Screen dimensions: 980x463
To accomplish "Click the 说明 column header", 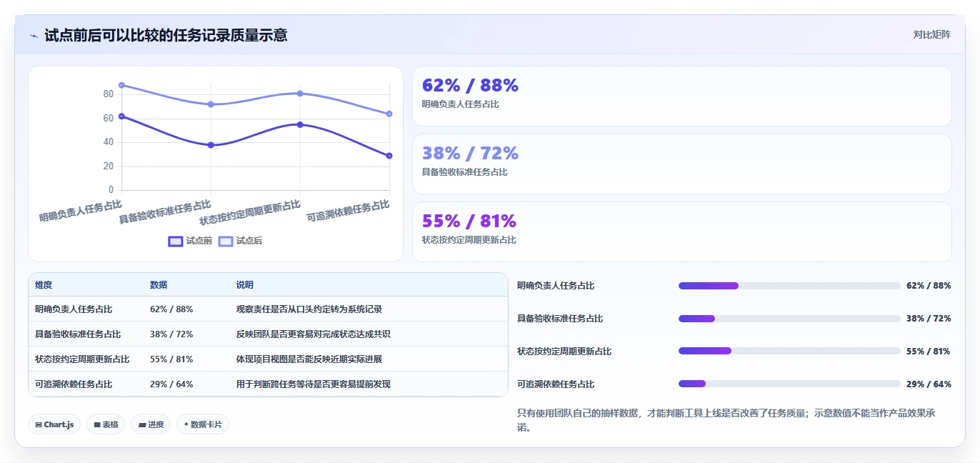I will pos(245,285).
